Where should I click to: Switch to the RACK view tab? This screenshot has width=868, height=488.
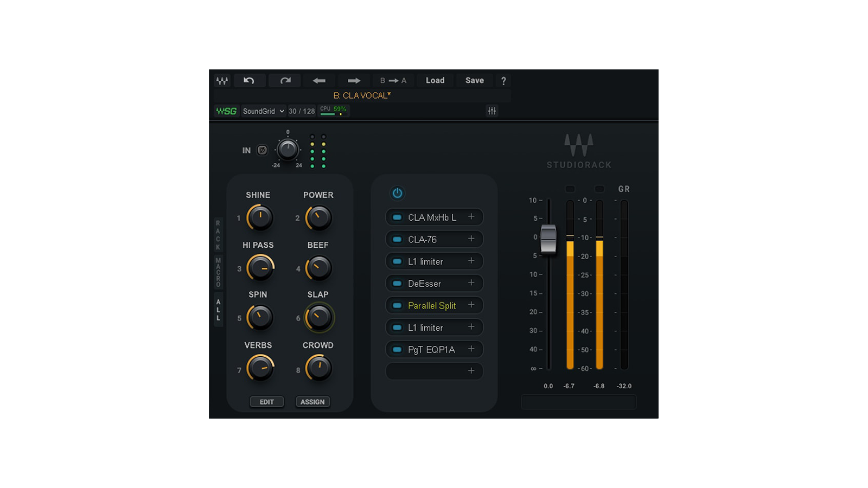(x=218, y=235)
